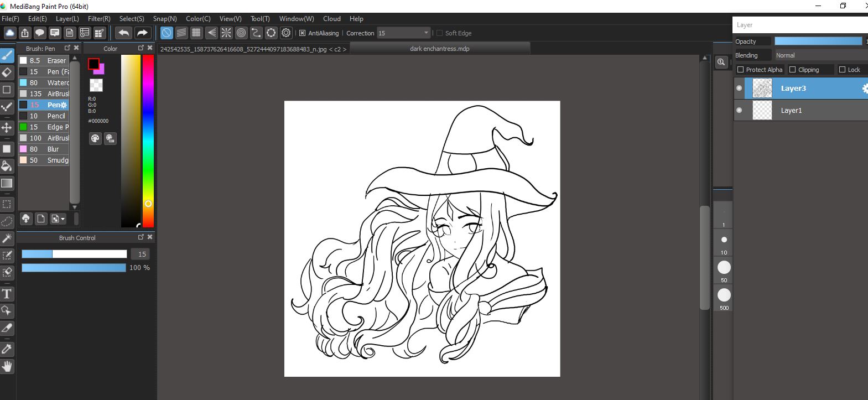This screenshot has width=868, height=400.
Task: Select the Hand pan tool
Action: (x=7, y=366)
